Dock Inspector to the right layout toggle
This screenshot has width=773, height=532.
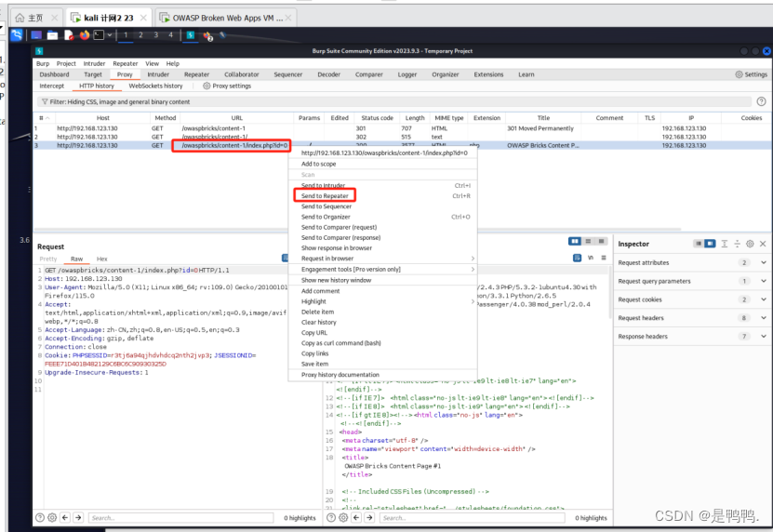(x=710, y=244)
